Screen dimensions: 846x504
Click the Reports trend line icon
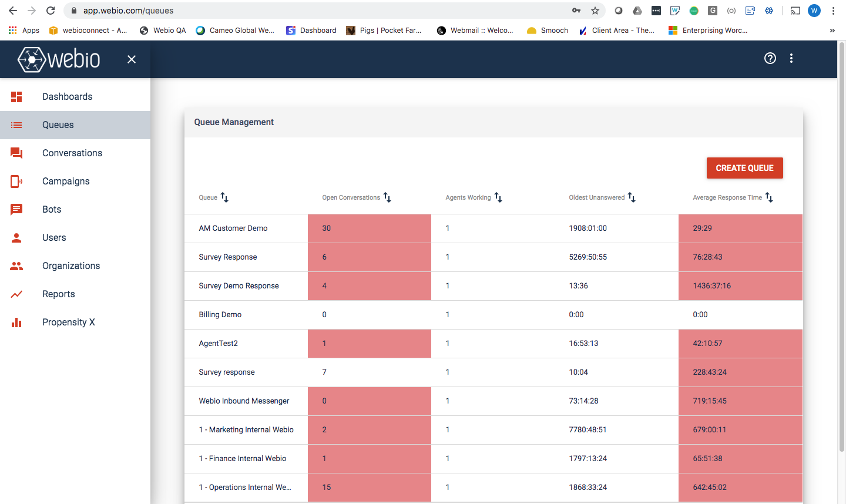point(16,294)
